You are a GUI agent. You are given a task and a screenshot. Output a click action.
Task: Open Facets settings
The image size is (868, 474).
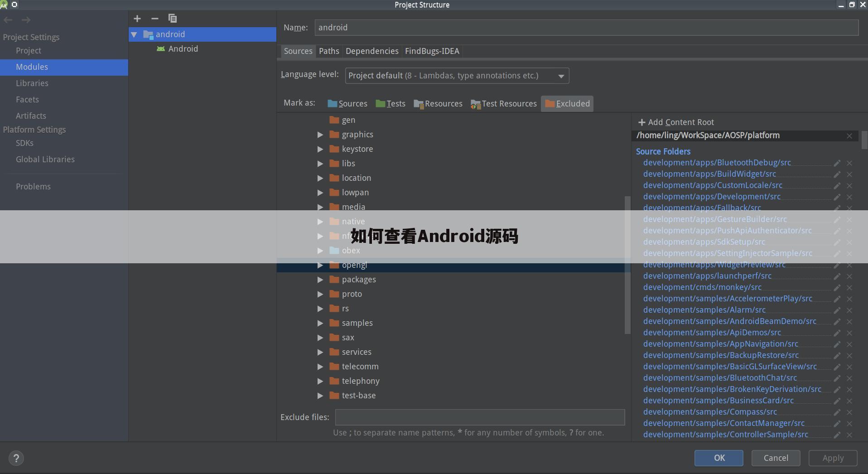(x=27, y=100)
